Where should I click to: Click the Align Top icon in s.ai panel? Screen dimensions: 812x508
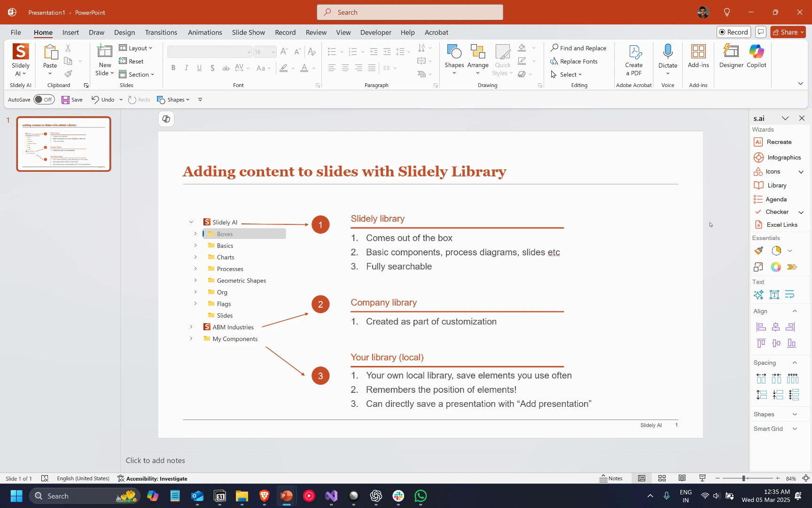pos(761,343)
